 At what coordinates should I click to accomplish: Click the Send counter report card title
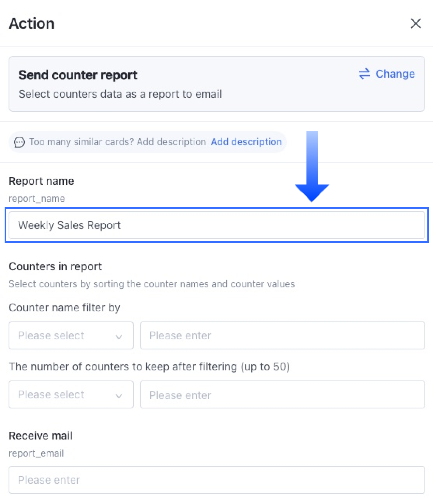pyautogui.click(x=78, y=75)
